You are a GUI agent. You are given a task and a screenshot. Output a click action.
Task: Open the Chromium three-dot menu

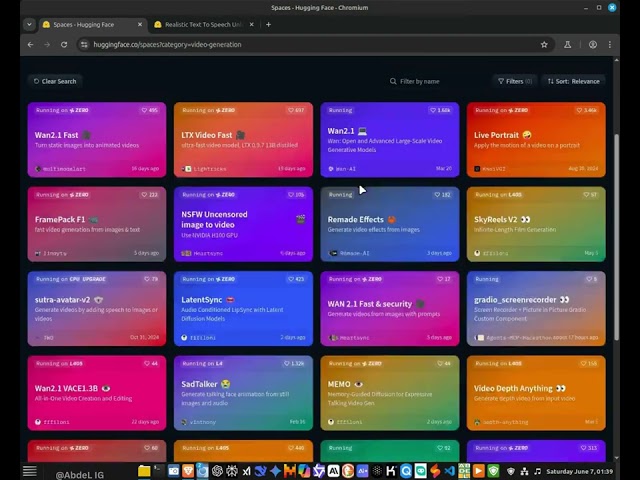click(x=610, y=44)
